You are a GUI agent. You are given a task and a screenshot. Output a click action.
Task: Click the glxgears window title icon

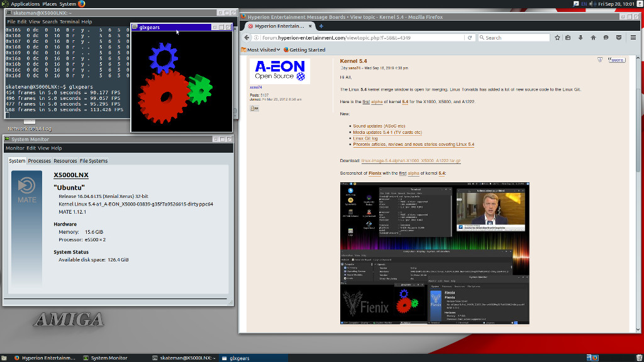(135, 27)
